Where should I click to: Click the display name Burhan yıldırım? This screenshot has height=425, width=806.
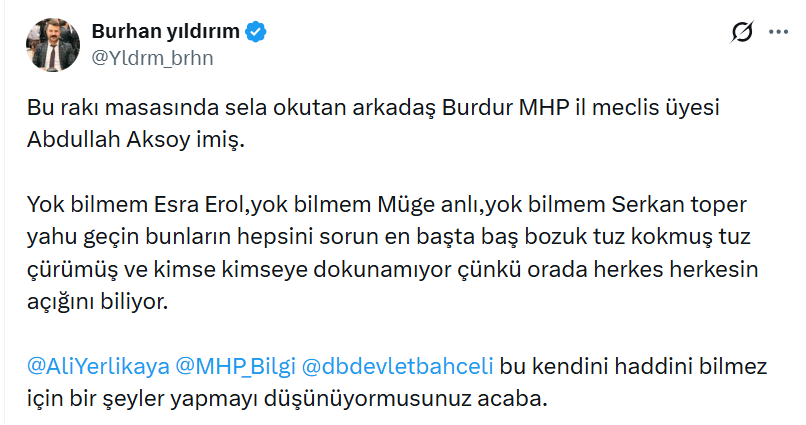[x=166, y=33]
